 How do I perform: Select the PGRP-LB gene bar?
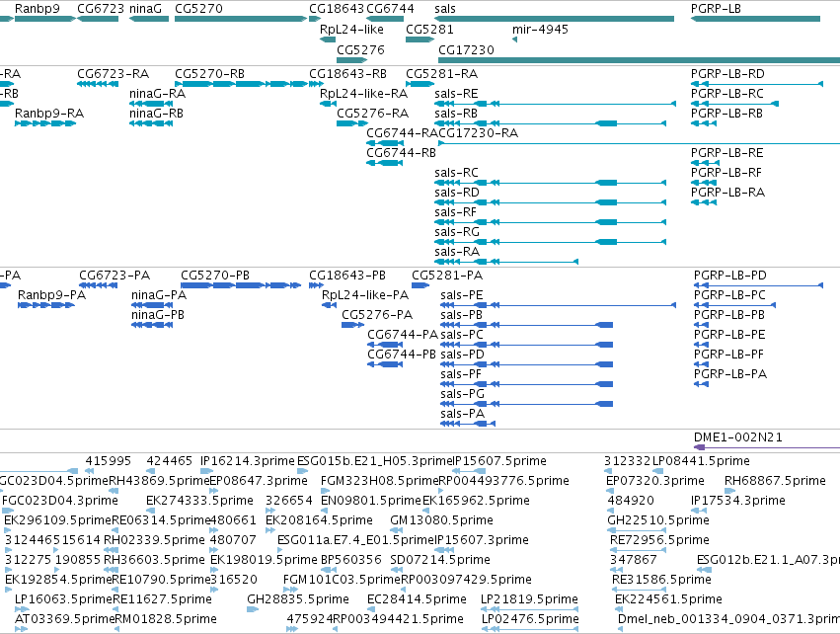755,19
